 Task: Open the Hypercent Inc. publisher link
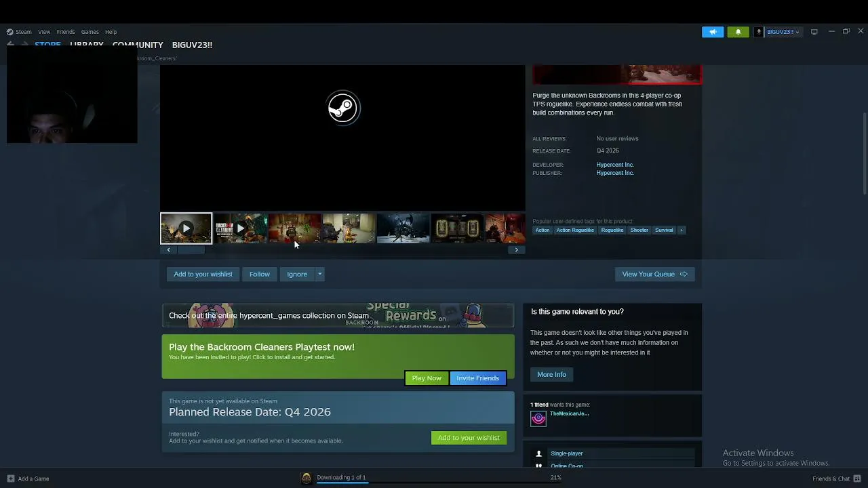point(615,173)
